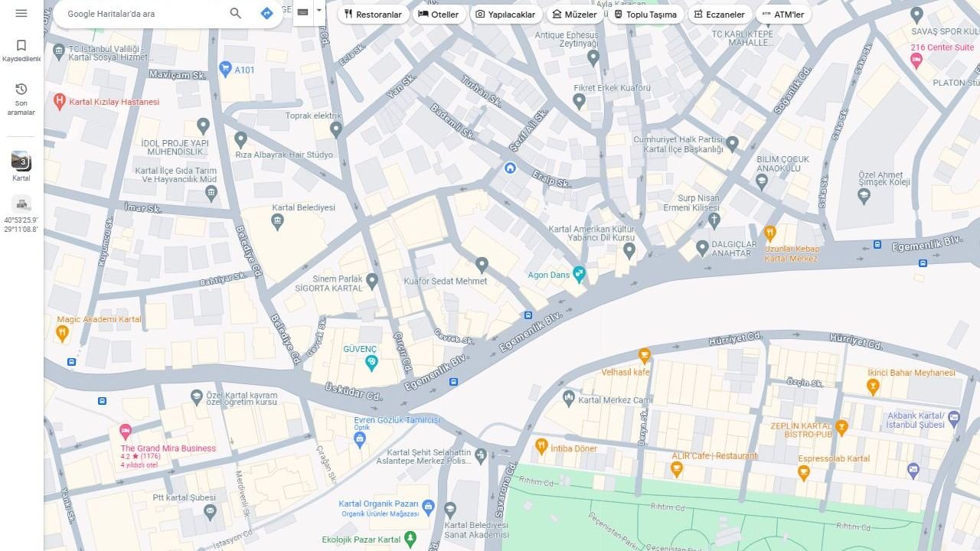Select the blue home pin
980x551 pixels.
(510, 168)
